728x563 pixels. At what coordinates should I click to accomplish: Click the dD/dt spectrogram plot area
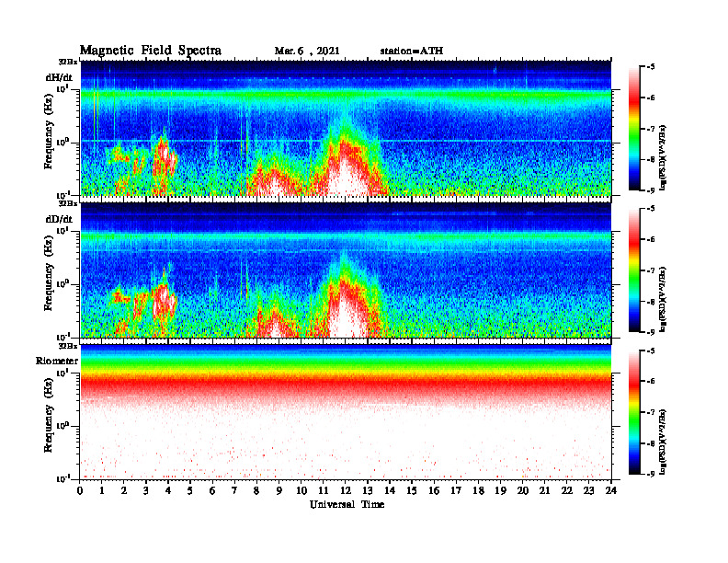346,270
